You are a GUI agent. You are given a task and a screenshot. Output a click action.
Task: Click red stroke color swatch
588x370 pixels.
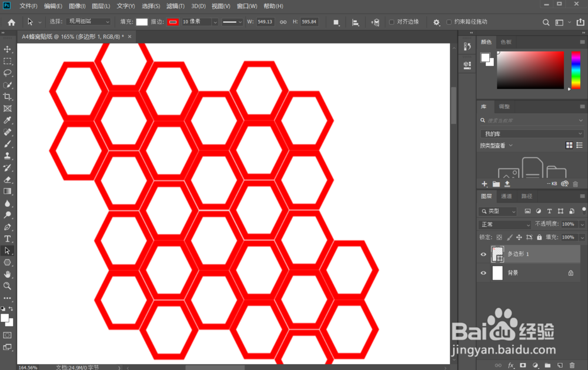173,22
